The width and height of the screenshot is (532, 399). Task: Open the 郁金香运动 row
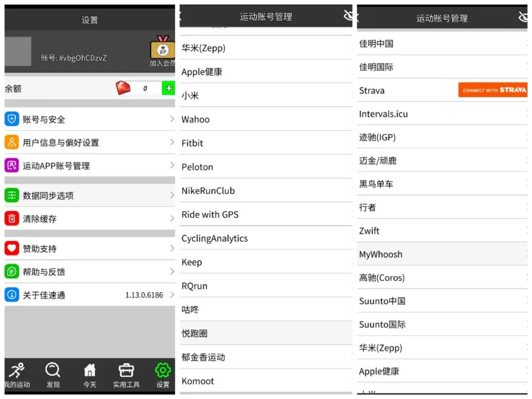pos(266,357)
